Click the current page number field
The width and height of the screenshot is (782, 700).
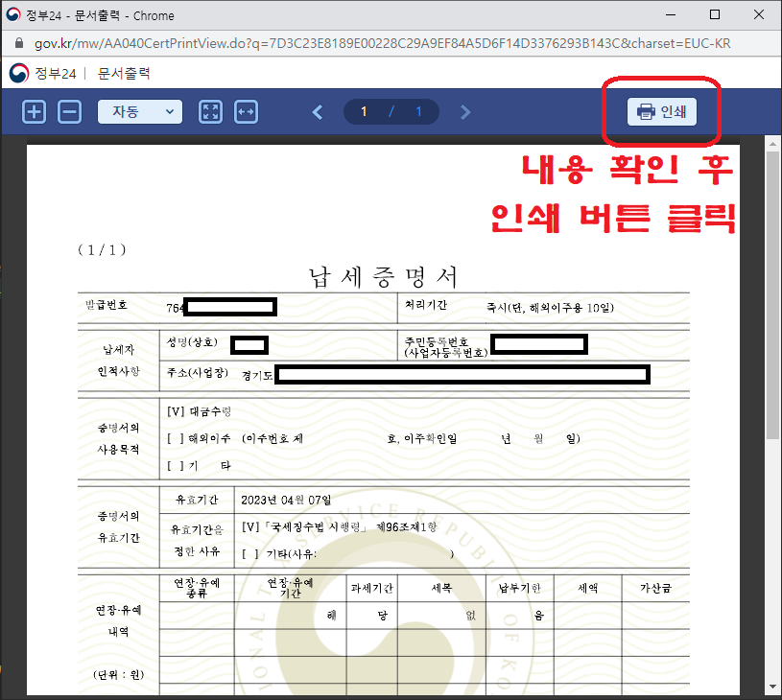364,111
